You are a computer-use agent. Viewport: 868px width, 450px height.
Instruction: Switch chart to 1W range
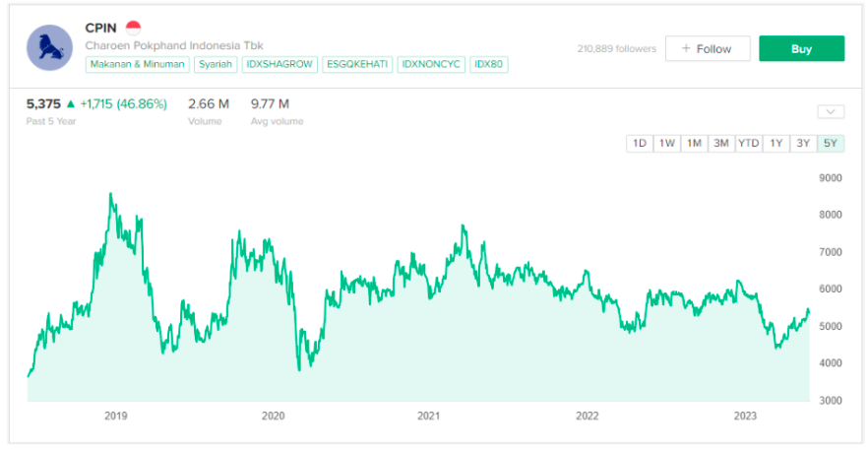667,144
